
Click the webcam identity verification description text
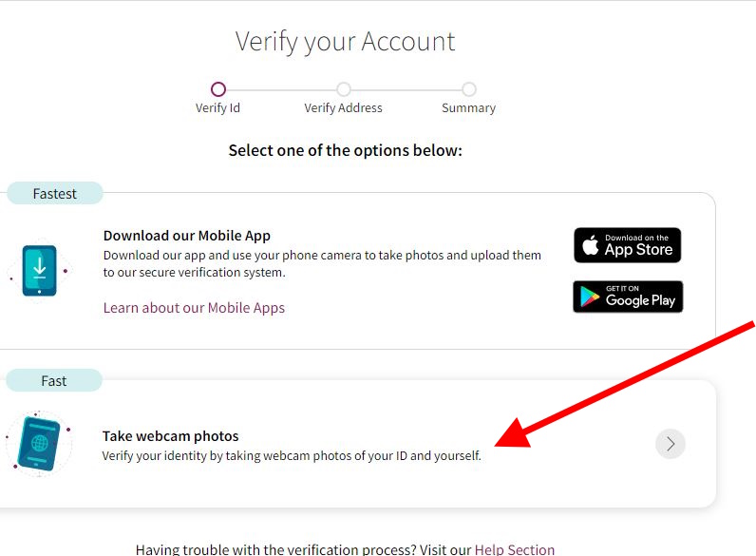[292, 455]
